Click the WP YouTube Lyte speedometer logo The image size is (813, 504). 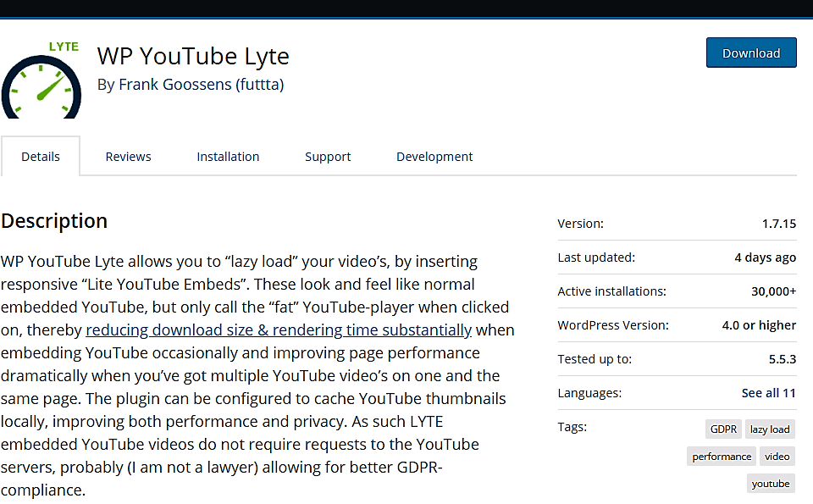point(41,80)
